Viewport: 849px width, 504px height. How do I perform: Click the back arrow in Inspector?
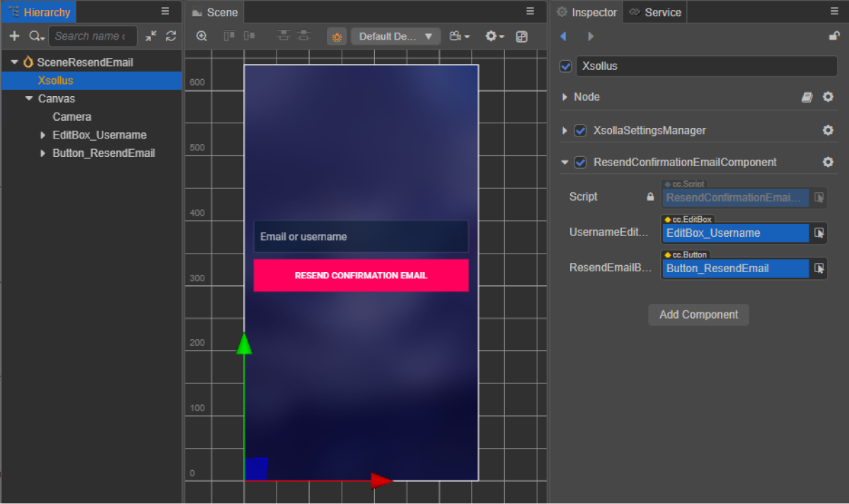click(564, 36)
